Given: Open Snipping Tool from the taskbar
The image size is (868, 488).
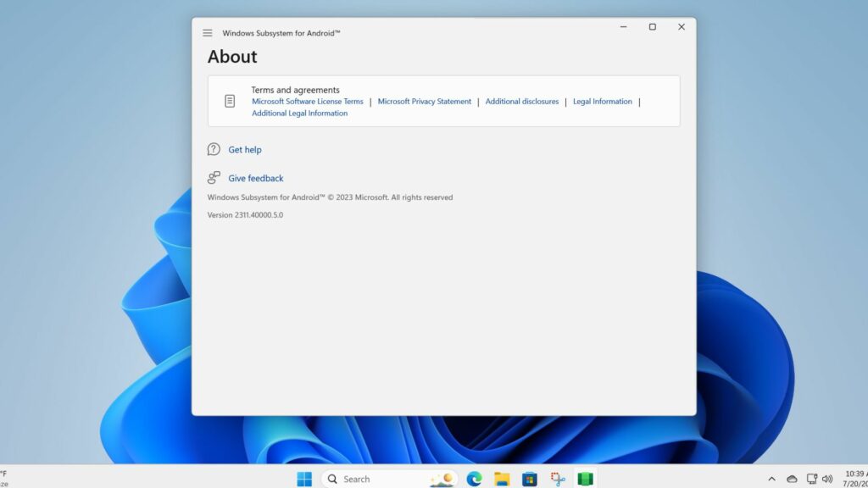Looking at the screenshot, I should click(x=557, y=479).
